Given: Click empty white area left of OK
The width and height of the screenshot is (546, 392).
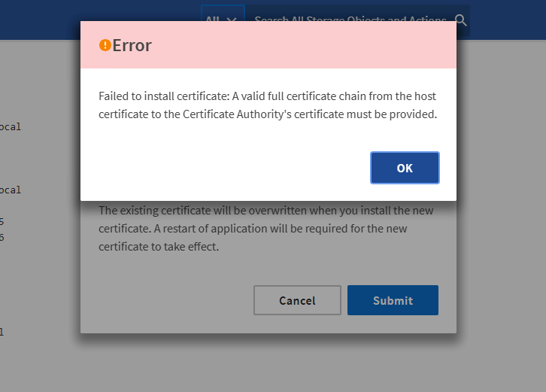Looking at the screenshot, I should point(226,168).
